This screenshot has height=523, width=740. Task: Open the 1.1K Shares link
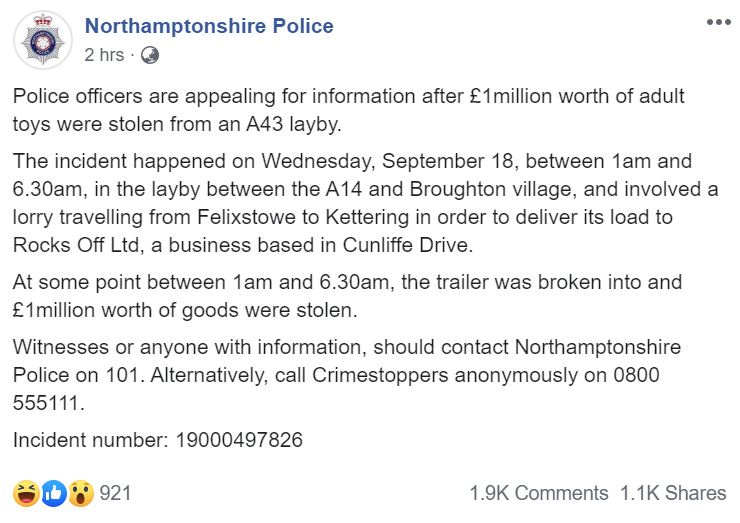[x=673, y=493]
